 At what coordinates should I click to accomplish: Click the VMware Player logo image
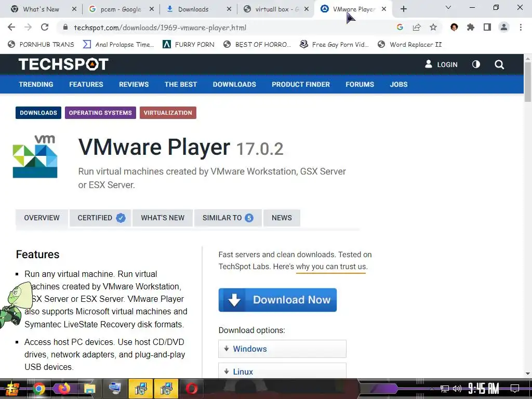[35, 156]
